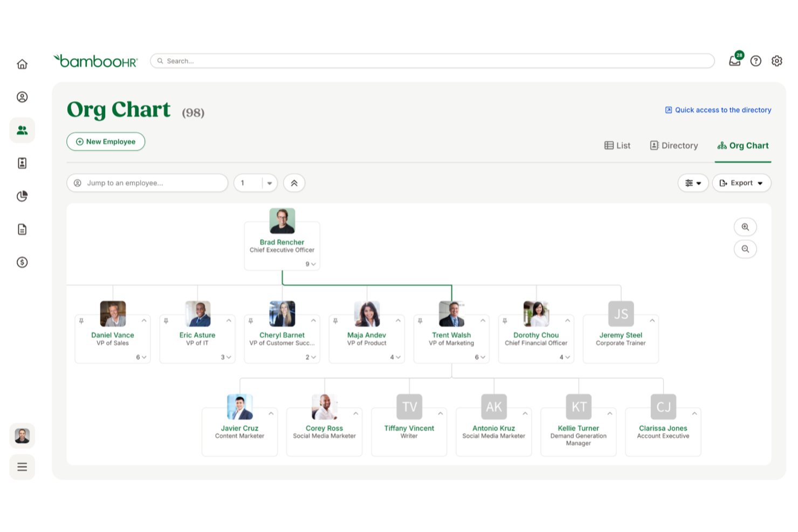798x532 pixels.
Task: Open the Export dropdown
Action: tap(741, 183)
